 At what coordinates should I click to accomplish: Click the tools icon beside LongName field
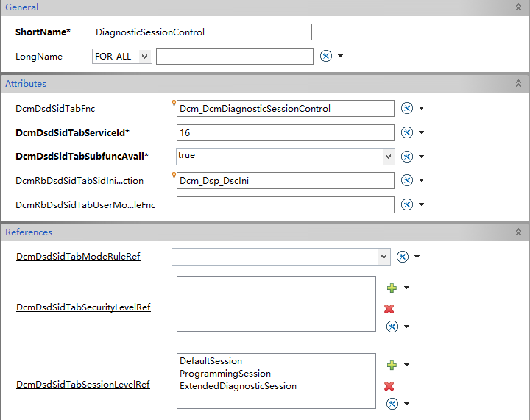point(326,56)
